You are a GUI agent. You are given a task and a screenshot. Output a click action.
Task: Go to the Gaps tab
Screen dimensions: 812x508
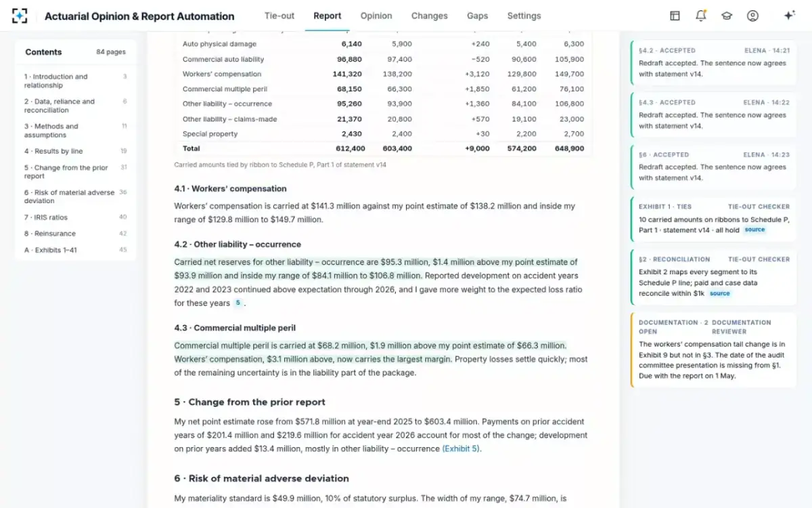click(x=478, y=16)
